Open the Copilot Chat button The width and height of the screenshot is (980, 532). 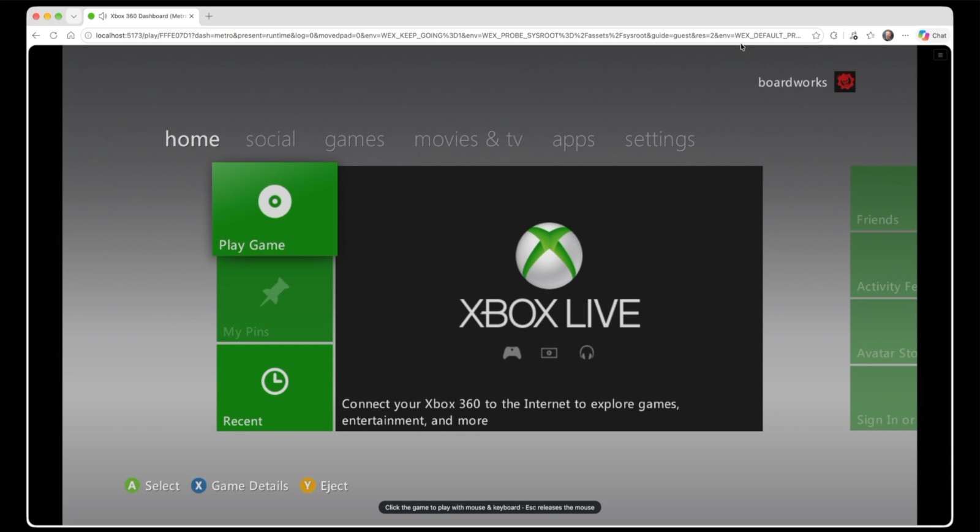932,36
